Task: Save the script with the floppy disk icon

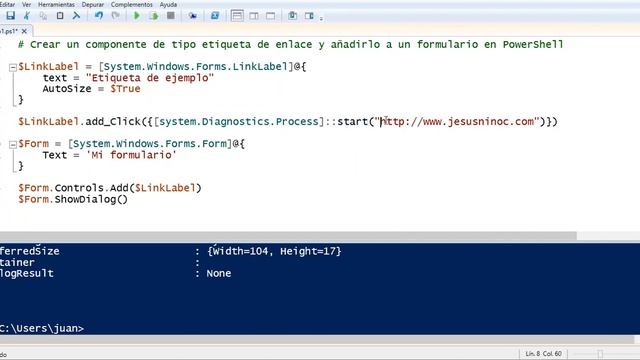Action: (10, 16)
